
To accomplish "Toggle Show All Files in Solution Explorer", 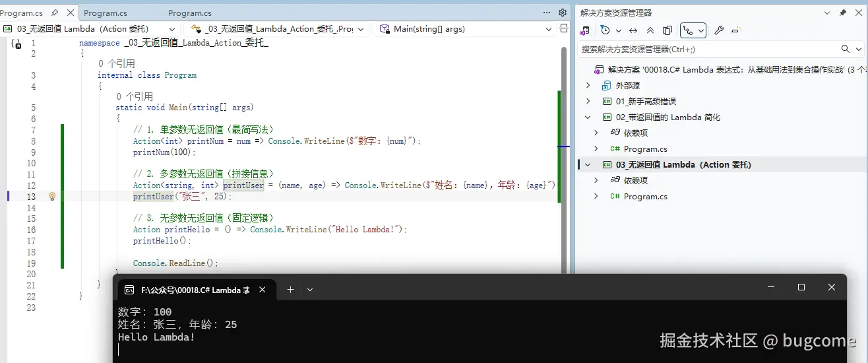I will [x=667, y=30].
